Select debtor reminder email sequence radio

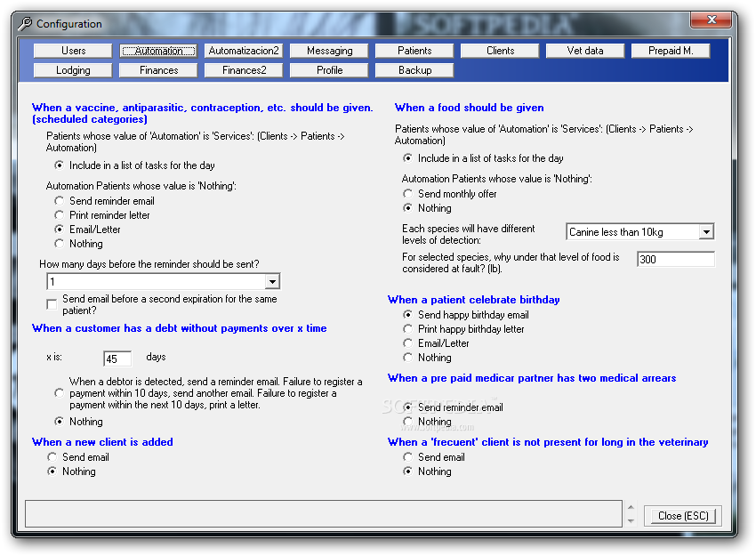(x=59, y=393)
